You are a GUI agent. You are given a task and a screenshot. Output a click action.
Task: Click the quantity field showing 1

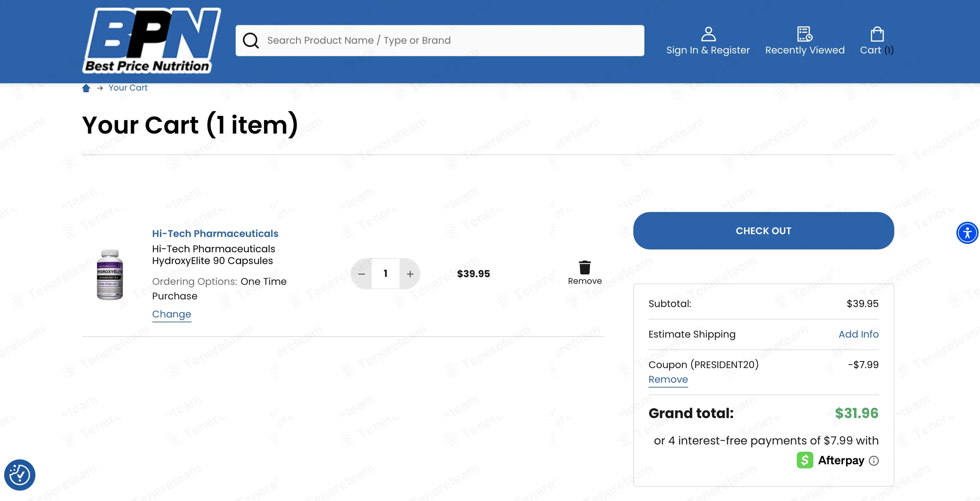pos(386,273)
